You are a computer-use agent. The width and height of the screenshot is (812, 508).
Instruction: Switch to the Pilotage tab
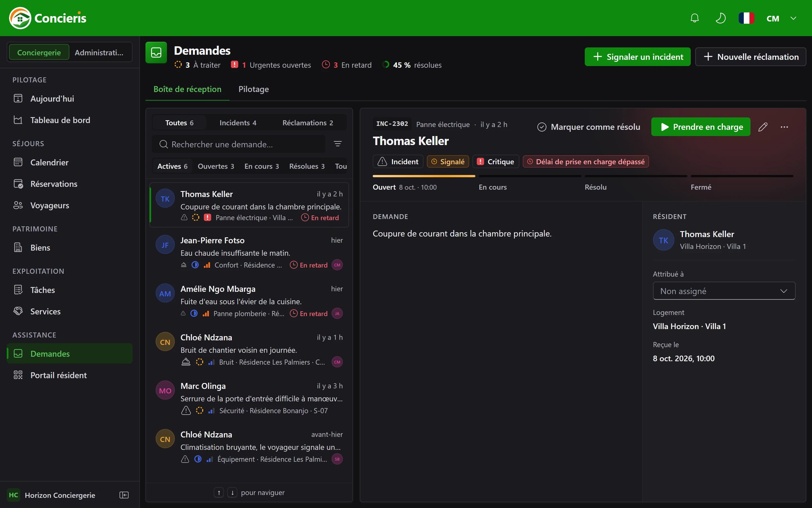point(253,89)
